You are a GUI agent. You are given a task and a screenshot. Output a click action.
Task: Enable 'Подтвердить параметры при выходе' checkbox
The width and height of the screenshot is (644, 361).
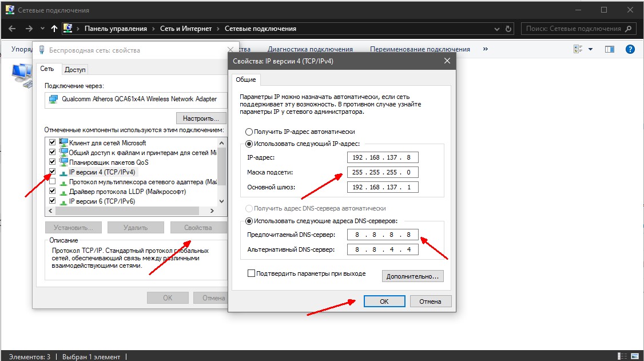pyautogui.click(x=251, y=273)
